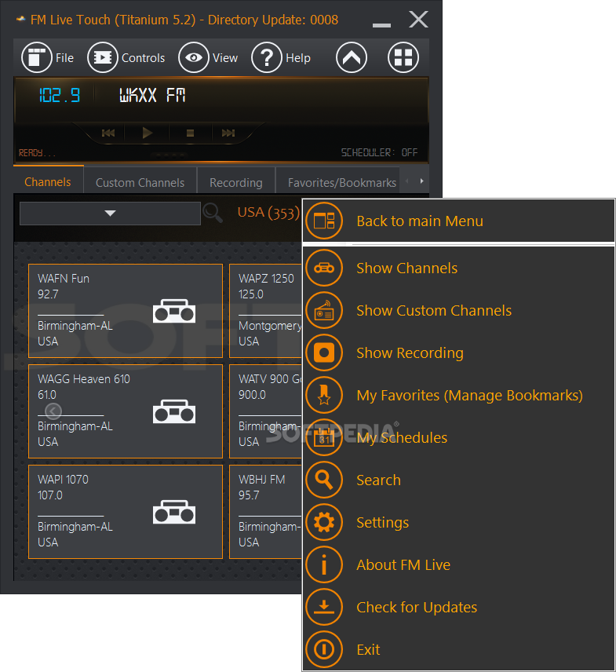Click the boombox icon on WAPI 1070
Image resolution: width=616 pixels, height=672 pixels.
[174, 512]
